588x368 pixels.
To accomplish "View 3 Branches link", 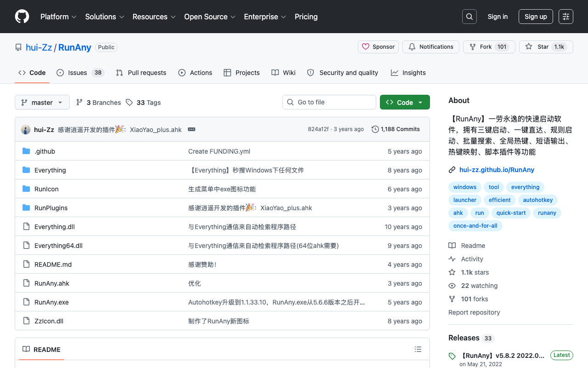I will [x=98, y=103].
